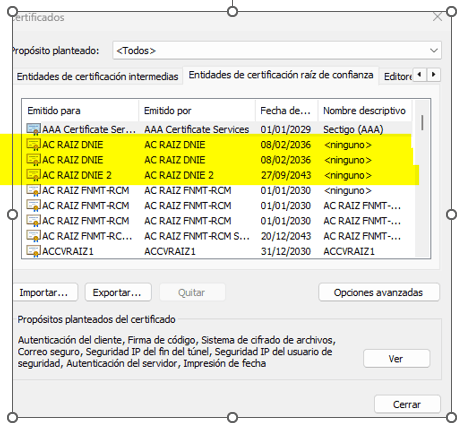The image size is (461, 426).
Task: Open the Propósito planteado dropdown
Action: (277, 51)
